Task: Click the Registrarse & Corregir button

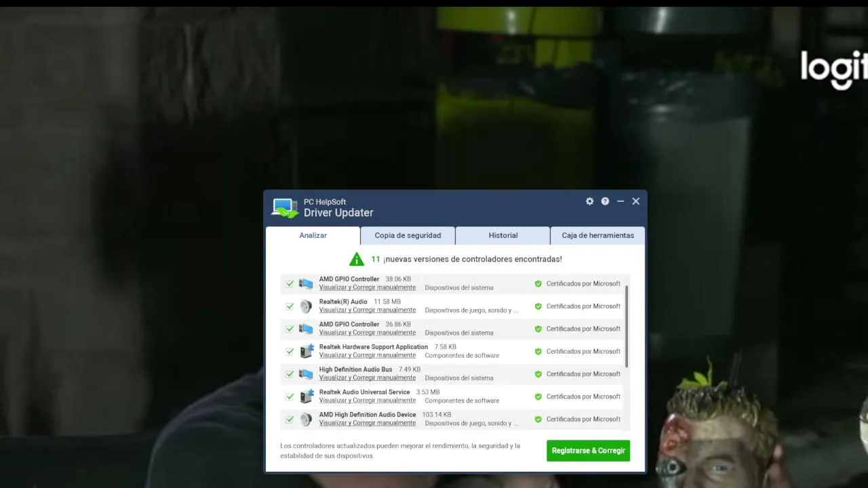Action: tap(588, 451)
